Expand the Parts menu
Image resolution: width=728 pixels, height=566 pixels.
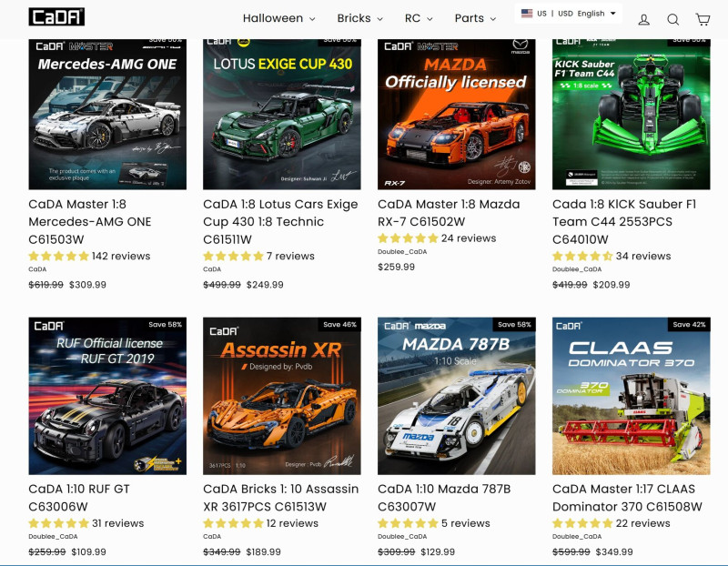[x=475, y=18]
